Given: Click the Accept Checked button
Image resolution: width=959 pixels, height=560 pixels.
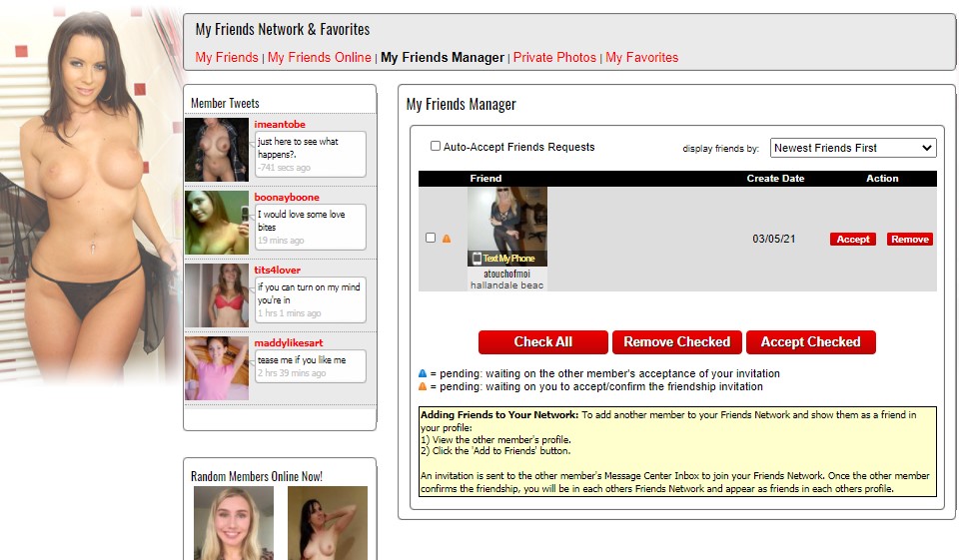Looking at the screenshot, I should coord(810,342).
